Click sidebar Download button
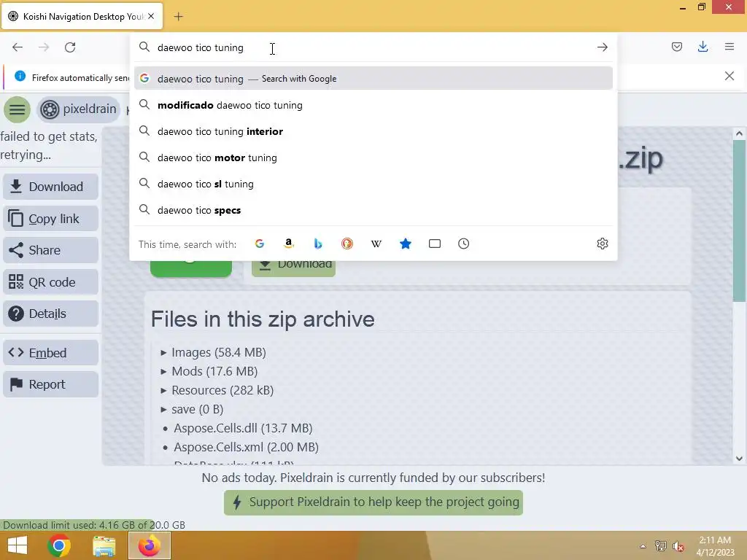Image resolution: width=747 pixels, height=560 pixels. [x=50, y=187]
